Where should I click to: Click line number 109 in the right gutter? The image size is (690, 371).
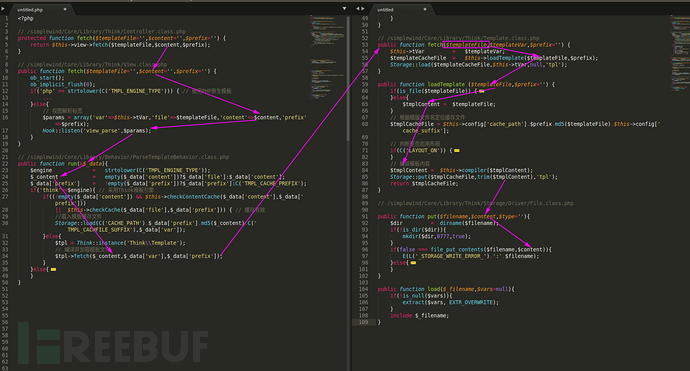click(363, 322)
